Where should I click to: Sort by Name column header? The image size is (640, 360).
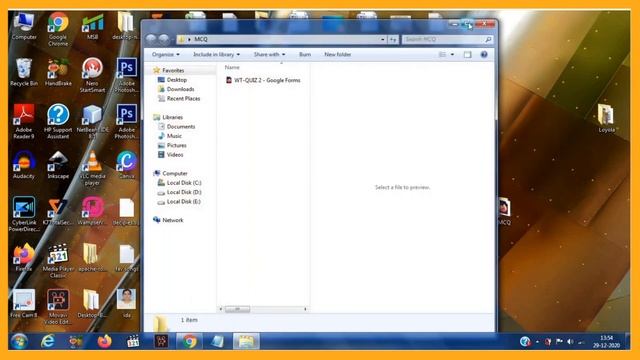click(232, 67)
